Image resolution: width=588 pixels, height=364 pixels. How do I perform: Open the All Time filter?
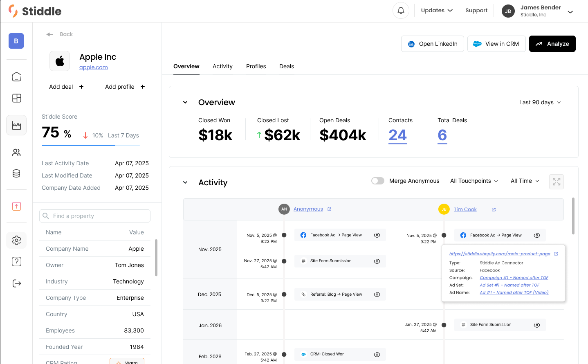coord(525,181)
